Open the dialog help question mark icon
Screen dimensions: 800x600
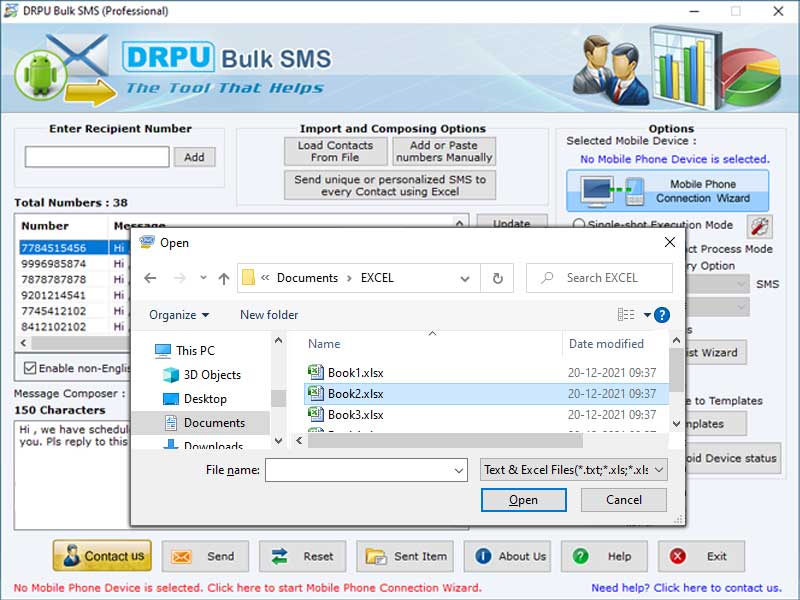tap(661, 315)
